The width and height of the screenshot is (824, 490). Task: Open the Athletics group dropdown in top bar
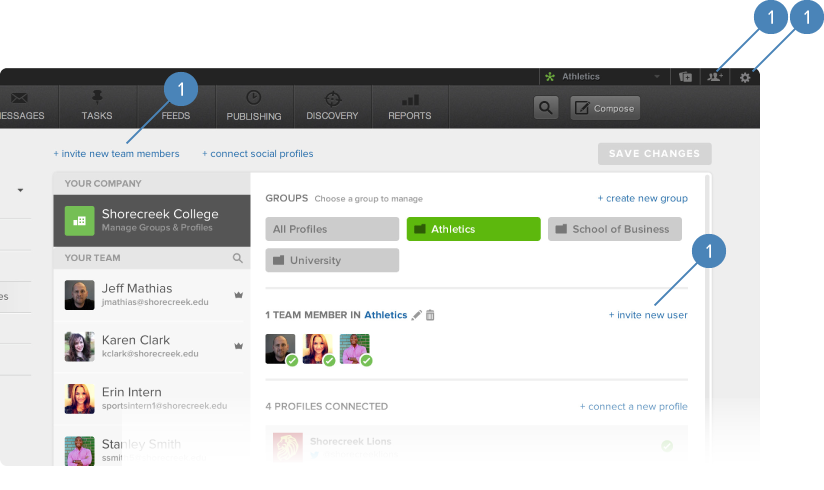[603, 77]
